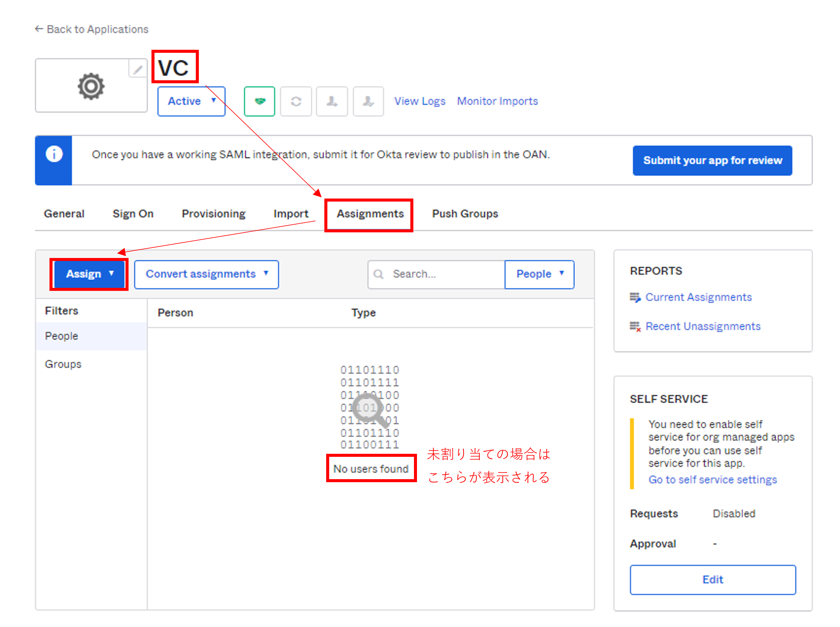This screenshot has width=840, height=627.
Task: Select the Groups filter
Action: (91, 364)
